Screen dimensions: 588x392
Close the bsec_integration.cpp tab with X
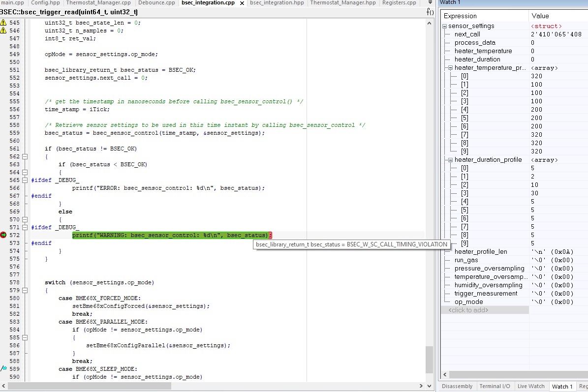point(243,3)
